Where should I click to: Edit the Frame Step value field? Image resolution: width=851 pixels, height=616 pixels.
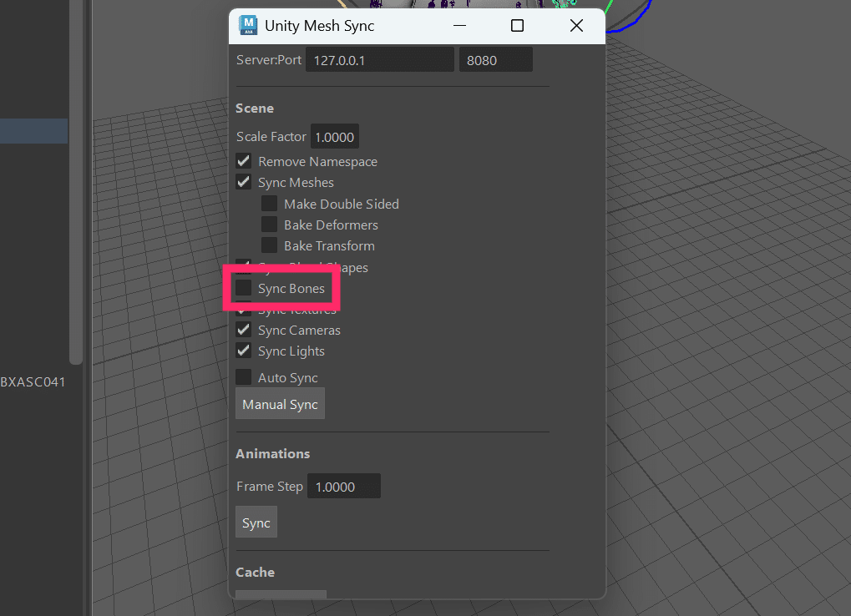point(343,485)
